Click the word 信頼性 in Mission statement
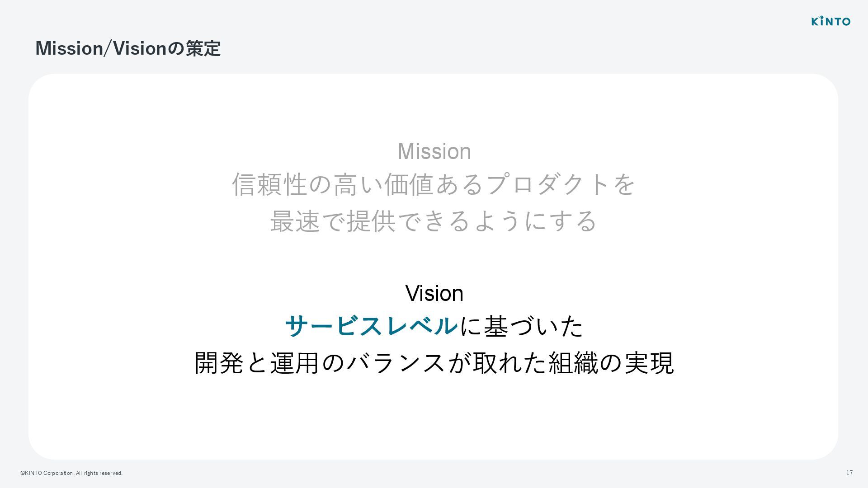This screenshot has height=488, width=868. [269, 184]
